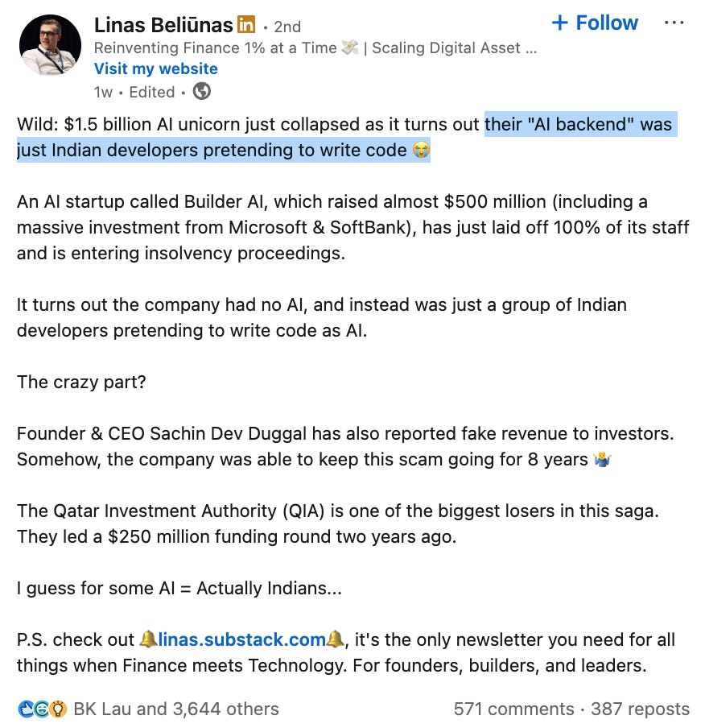
Task: Open the linas.substack.com link
Action: click(x=241, y=639)
